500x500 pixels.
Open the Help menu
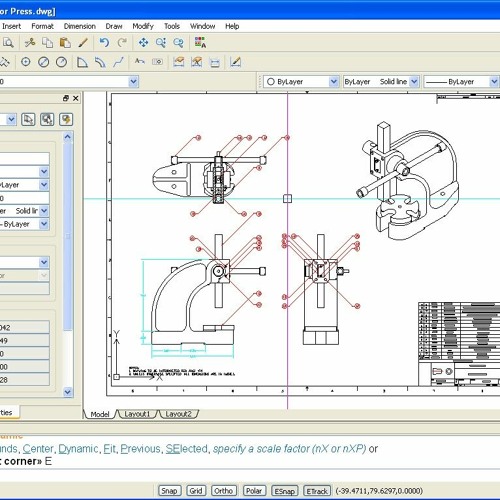(x=232, y=26)
